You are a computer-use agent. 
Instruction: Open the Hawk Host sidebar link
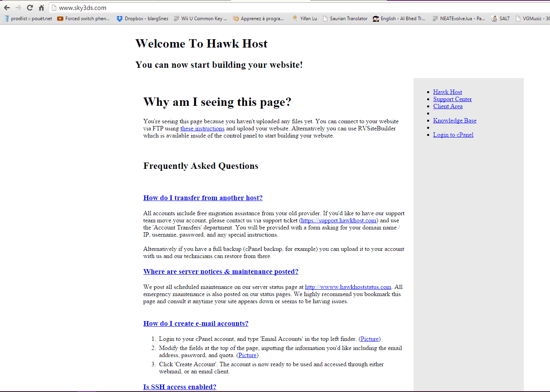[x=447, y=92]
